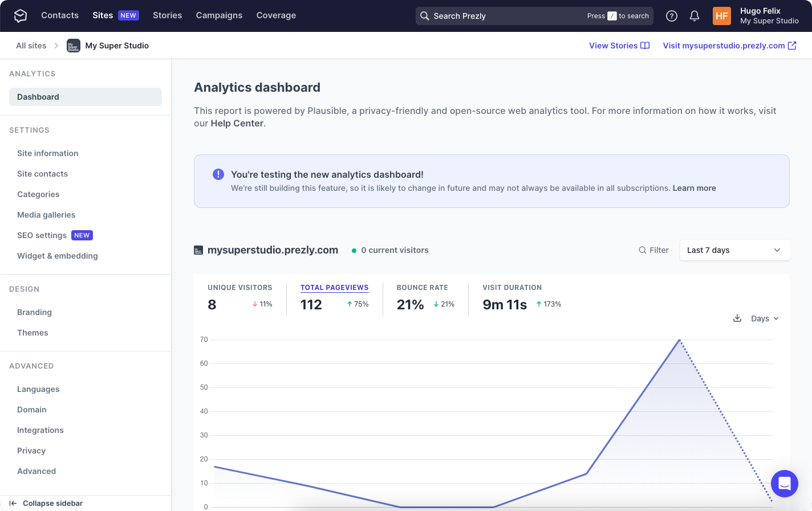The height and width of the screenshot is (511, 812).
Task: Expand the Days interval dropdown
Action: point(765,318)
